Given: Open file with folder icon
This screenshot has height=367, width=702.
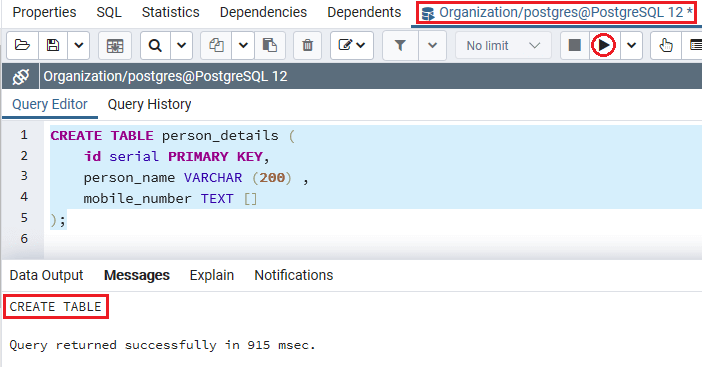Looking at the screenshot, I should 22,45.
